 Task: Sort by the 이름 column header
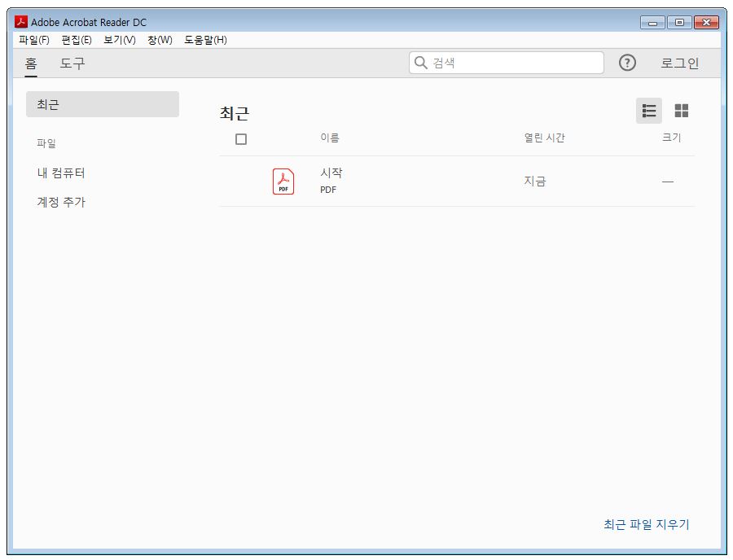click(x=330, y=138)
